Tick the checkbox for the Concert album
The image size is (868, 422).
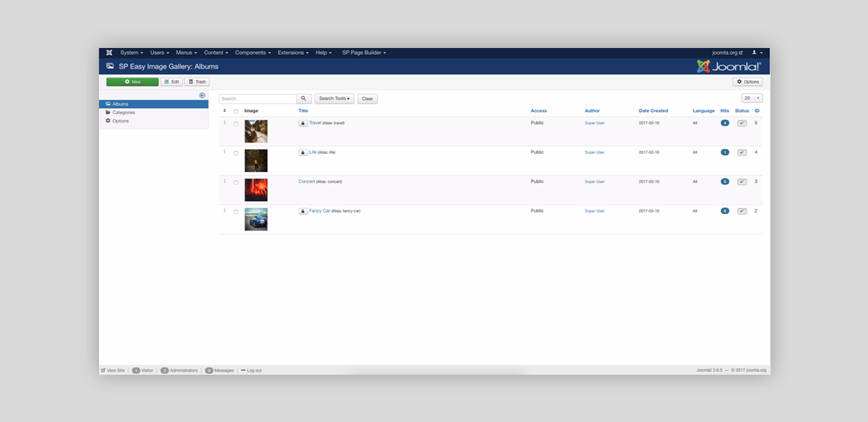(x=236, y=183)
